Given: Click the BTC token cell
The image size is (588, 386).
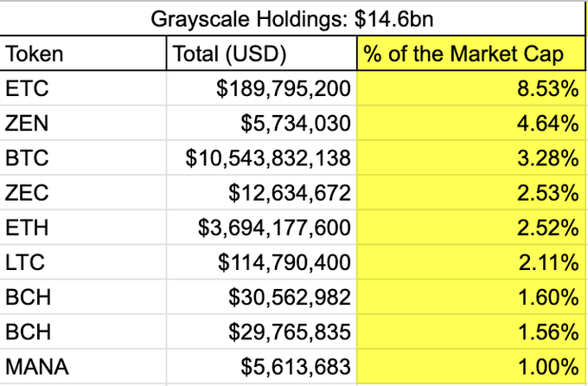Looking at the screenshot, I should pos(83,158).
